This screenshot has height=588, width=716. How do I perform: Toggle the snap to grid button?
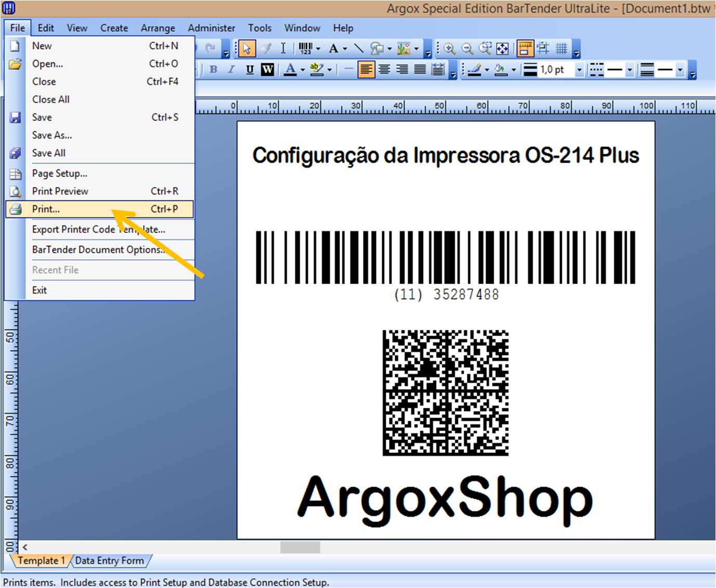[x=543, y=49]
